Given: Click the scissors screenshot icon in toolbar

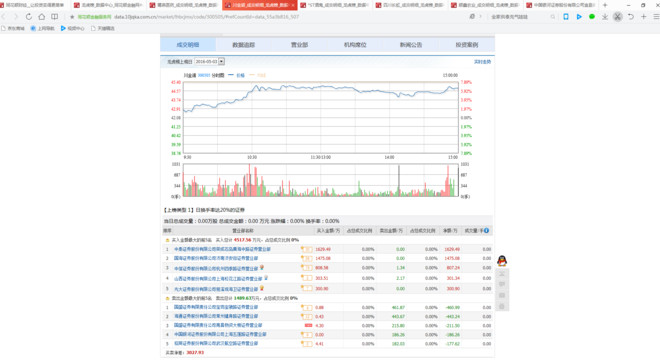Looking at the screenshot, I should 617,17.
